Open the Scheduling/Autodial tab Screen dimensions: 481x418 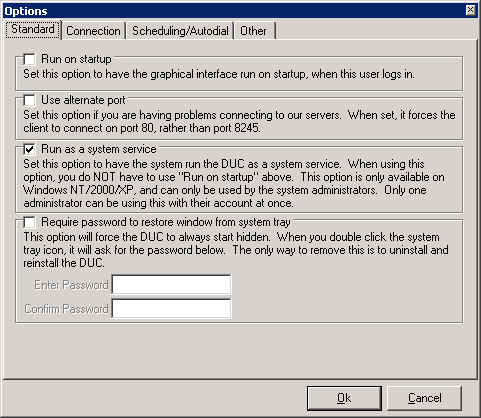180,31
